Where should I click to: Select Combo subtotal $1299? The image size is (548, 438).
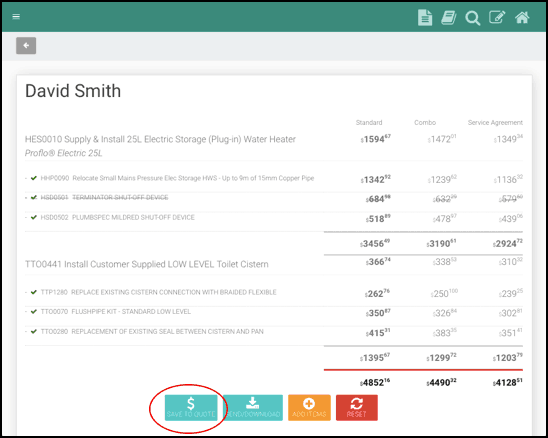pyautogui.click(x=441, y=357)
